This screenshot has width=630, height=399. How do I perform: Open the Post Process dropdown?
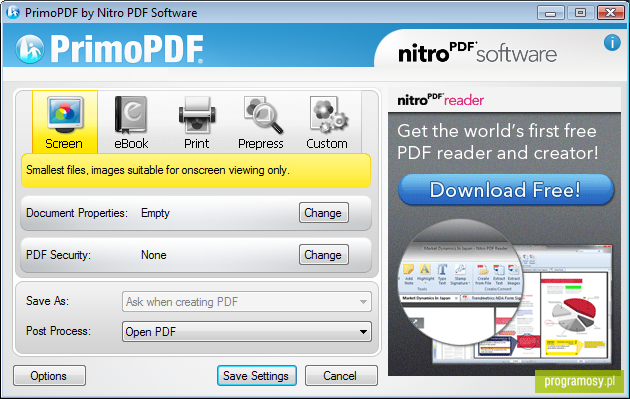coord(247,332)
